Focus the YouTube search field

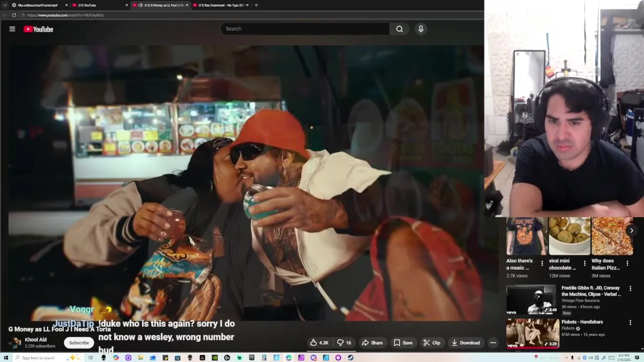[305, 29]
